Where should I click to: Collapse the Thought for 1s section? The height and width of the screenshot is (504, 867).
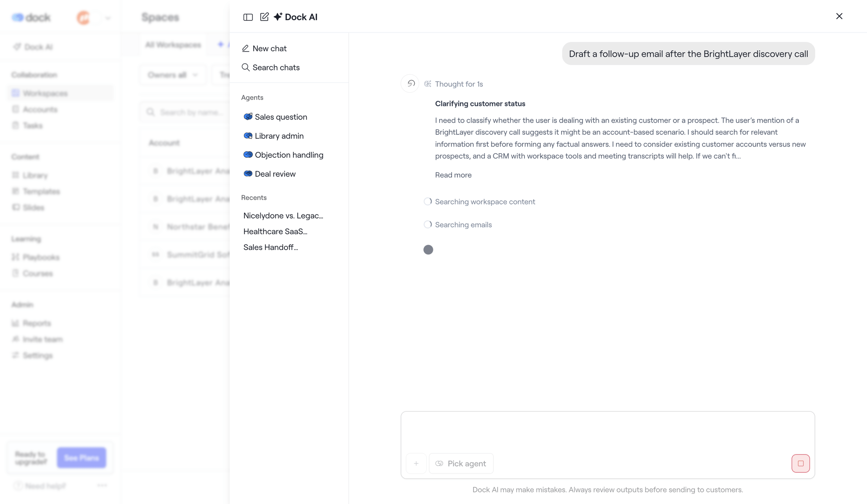pyautogui.click(x=454, y=84)
